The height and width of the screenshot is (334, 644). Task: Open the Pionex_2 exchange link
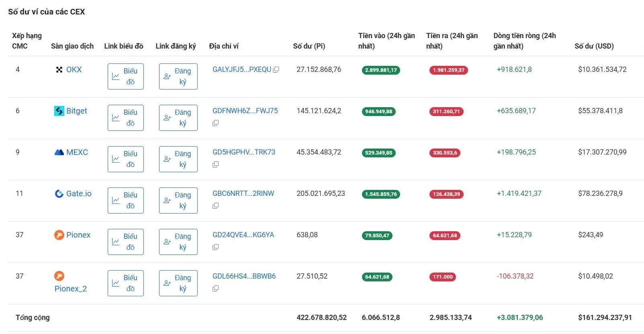[71, 289]
